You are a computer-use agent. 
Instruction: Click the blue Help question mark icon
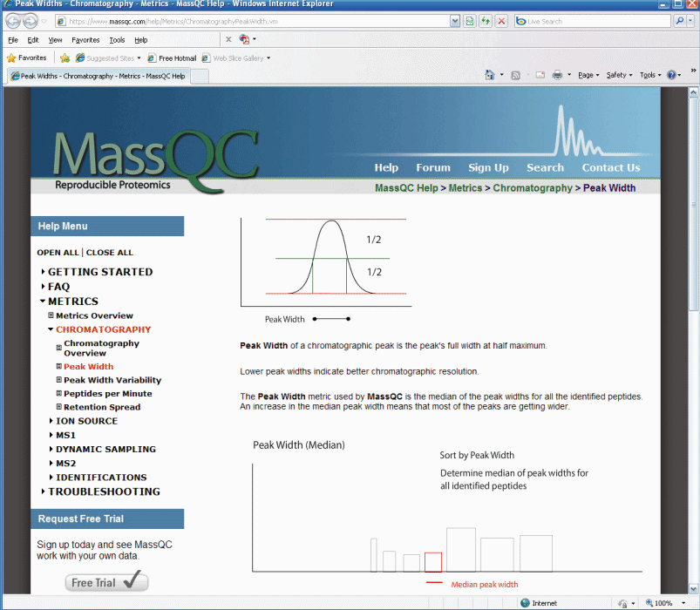tap(671, 75)
